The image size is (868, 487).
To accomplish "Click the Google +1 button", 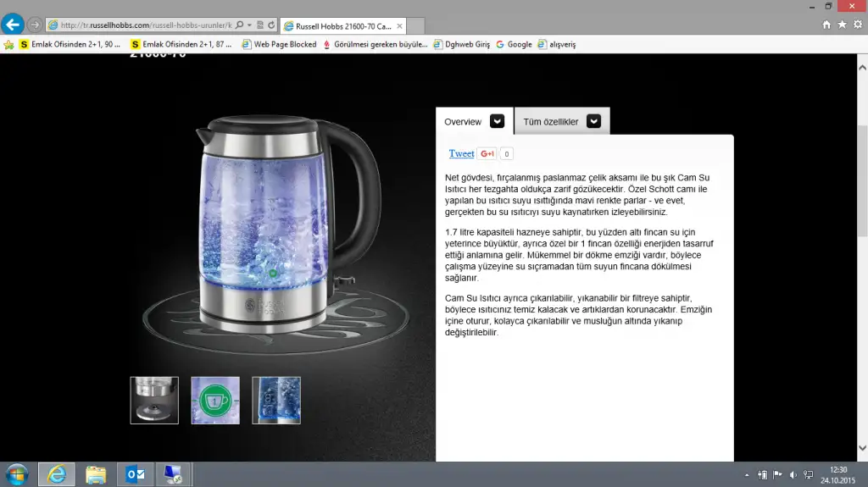I will coord(487,154).
